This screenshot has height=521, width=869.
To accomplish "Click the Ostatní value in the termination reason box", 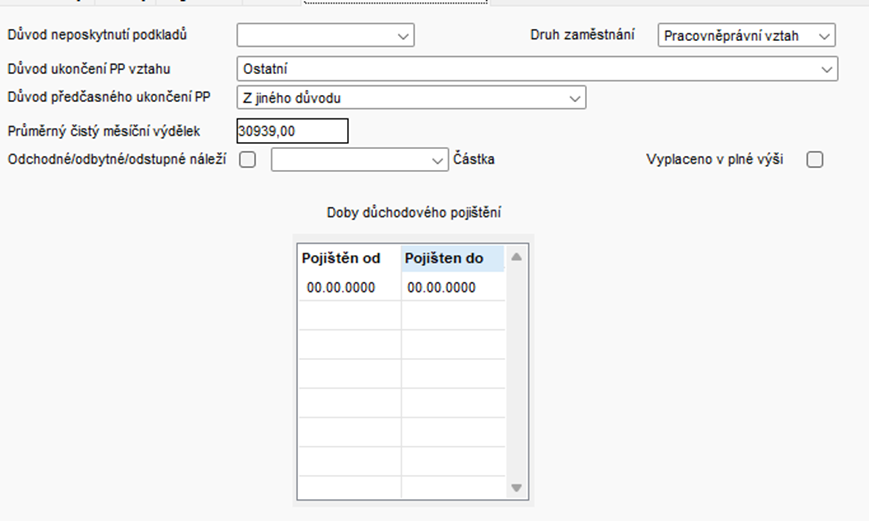I will click(265, 69).
